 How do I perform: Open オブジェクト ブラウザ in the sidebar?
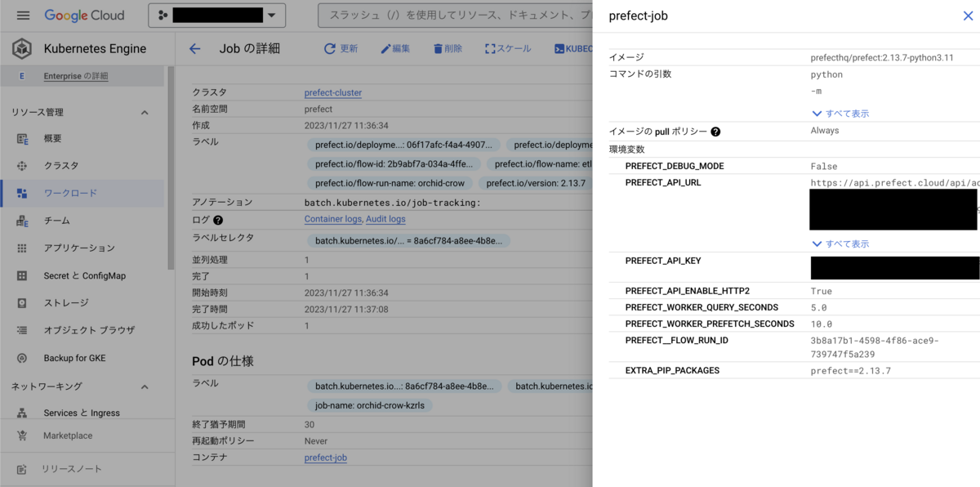(89, 330)
